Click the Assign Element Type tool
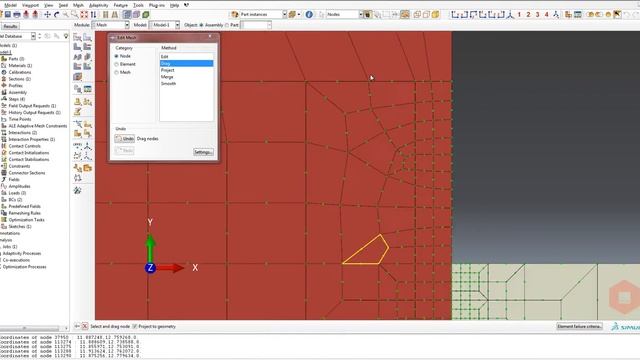The width and height of the screenshot is (640, 360). [x=87, y=57]
